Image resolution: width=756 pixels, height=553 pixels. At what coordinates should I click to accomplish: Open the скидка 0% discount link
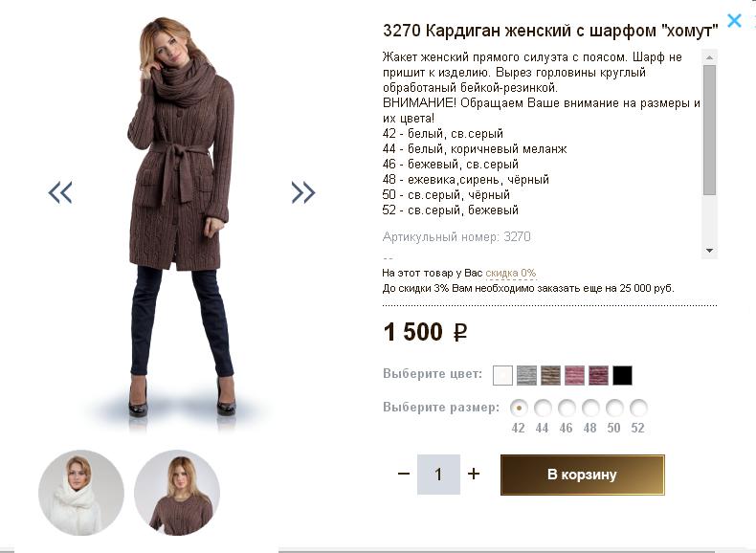511,273
